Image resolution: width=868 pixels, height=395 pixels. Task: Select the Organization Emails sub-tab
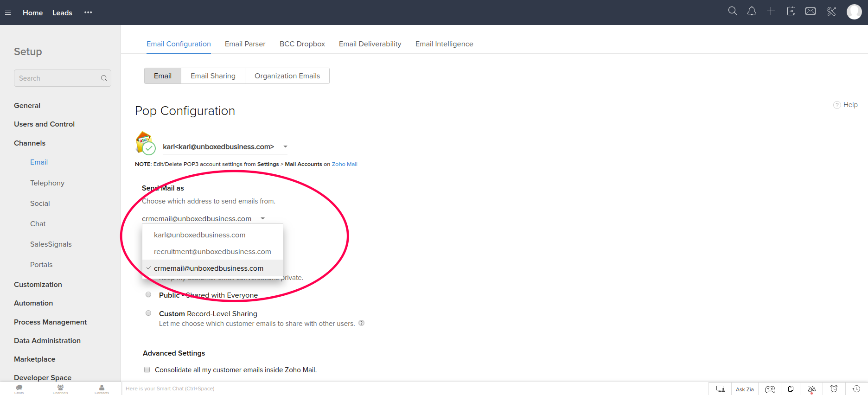(x=287, y=76)
